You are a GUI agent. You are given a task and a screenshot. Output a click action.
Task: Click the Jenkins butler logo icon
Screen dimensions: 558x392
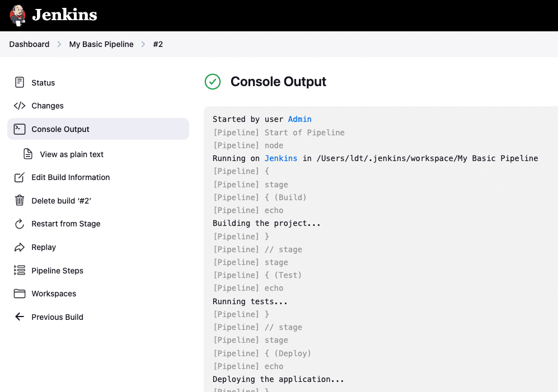(17, 15)
